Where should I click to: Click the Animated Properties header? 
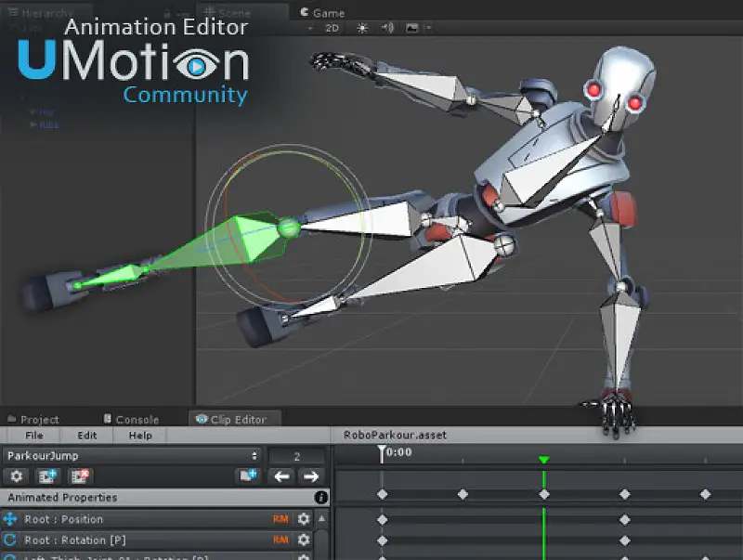(x=165, y=498)
